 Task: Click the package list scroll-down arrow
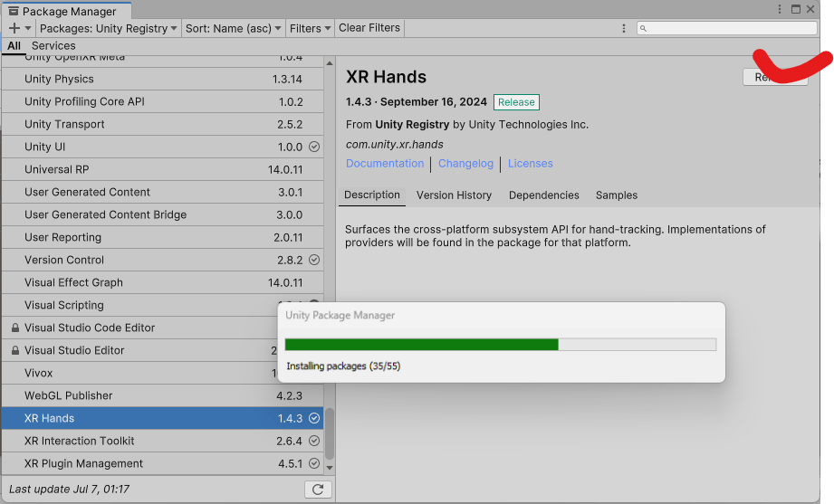coord(330,468)
